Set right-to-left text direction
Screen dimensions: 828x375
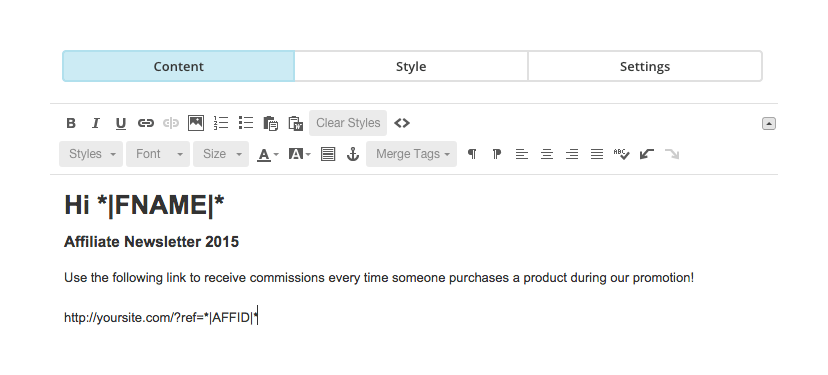pos(497,154)
